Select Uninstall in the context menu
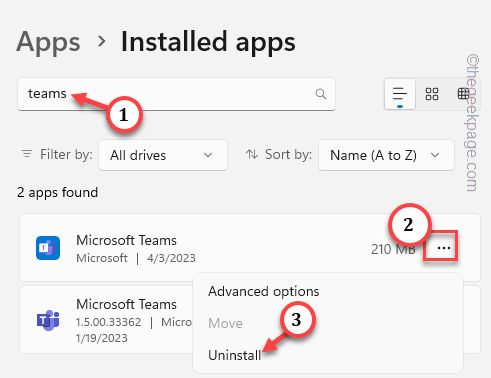Screen dimensions: 491x378 pyautogui.click(x=234, y=355)
